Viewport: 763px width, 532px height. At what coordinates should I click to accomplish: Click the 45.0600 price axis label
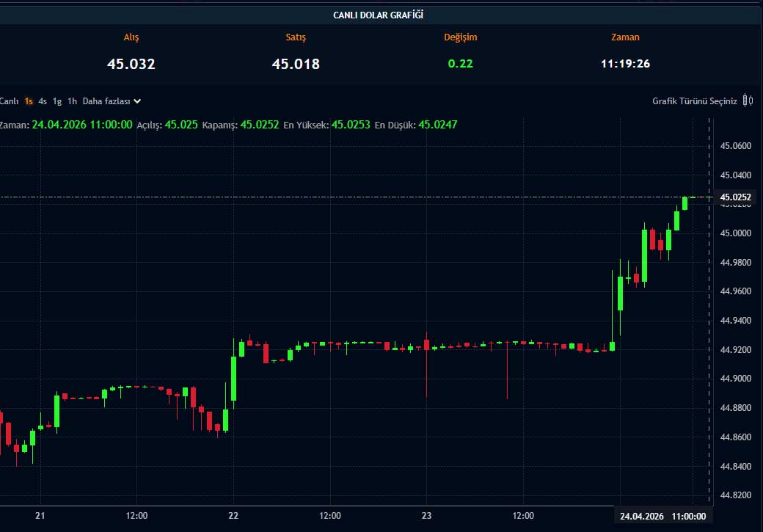(736, 146)
